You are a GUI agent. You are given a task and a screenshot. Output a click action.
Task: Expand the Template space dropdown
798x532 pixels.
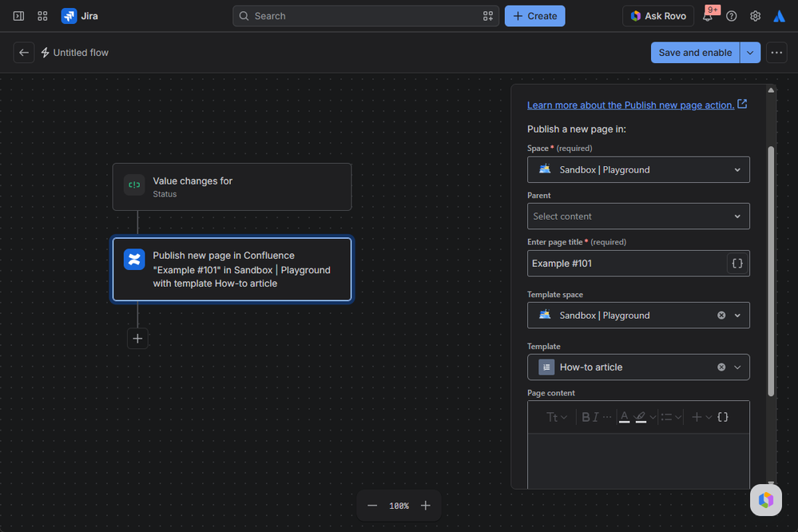tap(737, 316)
